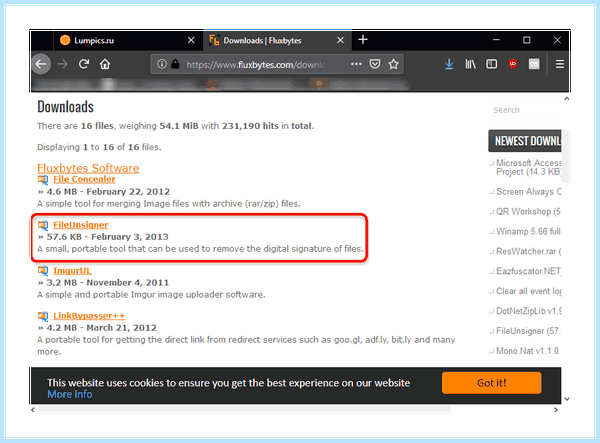Toggle the sidebar view icon
Viewport: 600px width, 443px height.
pyautogui.click(x=491, y=64)
